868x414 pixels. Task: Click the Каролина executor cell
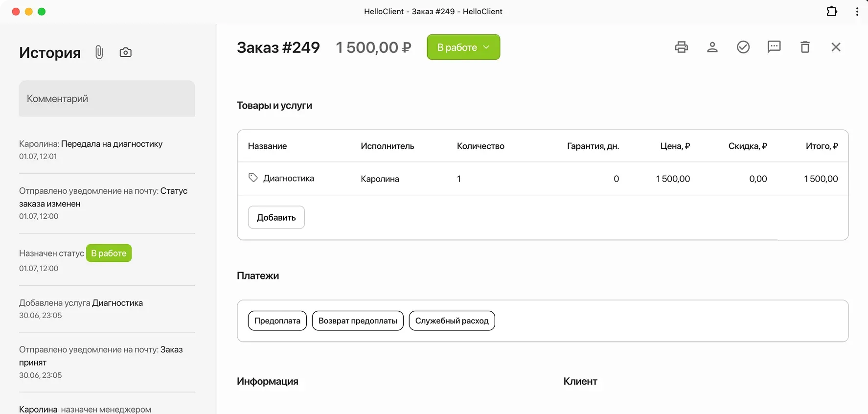380,179
